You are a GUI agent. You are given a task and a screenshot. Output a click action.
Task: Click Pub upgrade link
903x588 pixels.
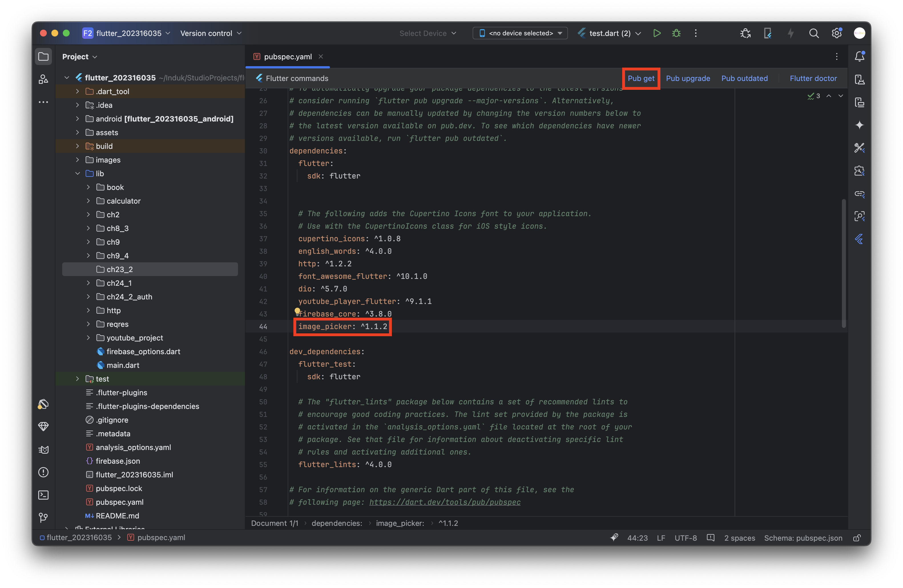(x=688, y=78)
